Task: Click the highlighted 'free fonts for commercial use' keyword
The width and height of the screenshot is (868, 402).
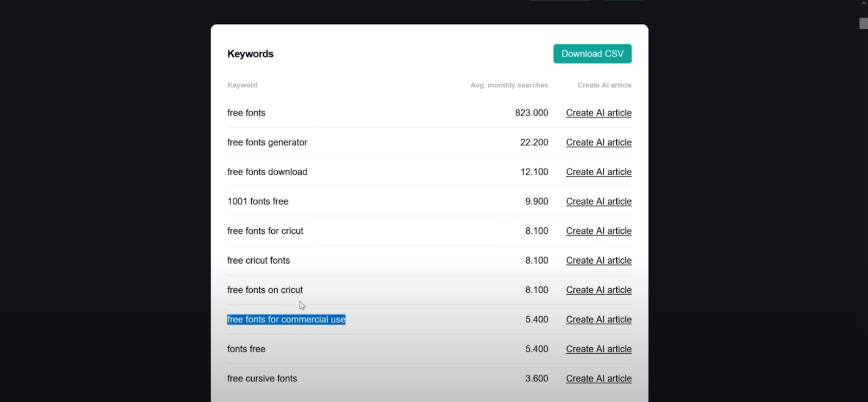Action: (286, 320)
